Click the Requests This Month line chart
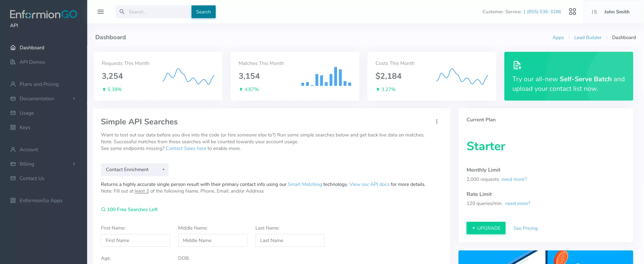Viewport: 644px width, 264px height. [x=189, y=76]
